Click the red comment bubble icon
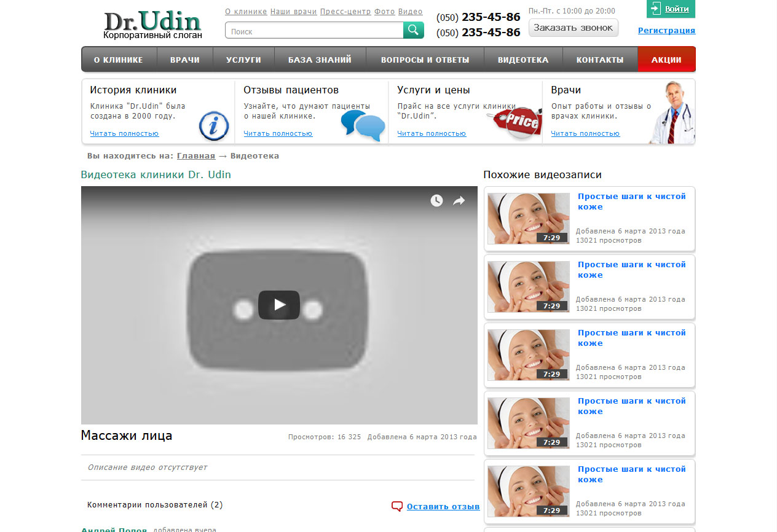777x532 pixels. point(397,506)
